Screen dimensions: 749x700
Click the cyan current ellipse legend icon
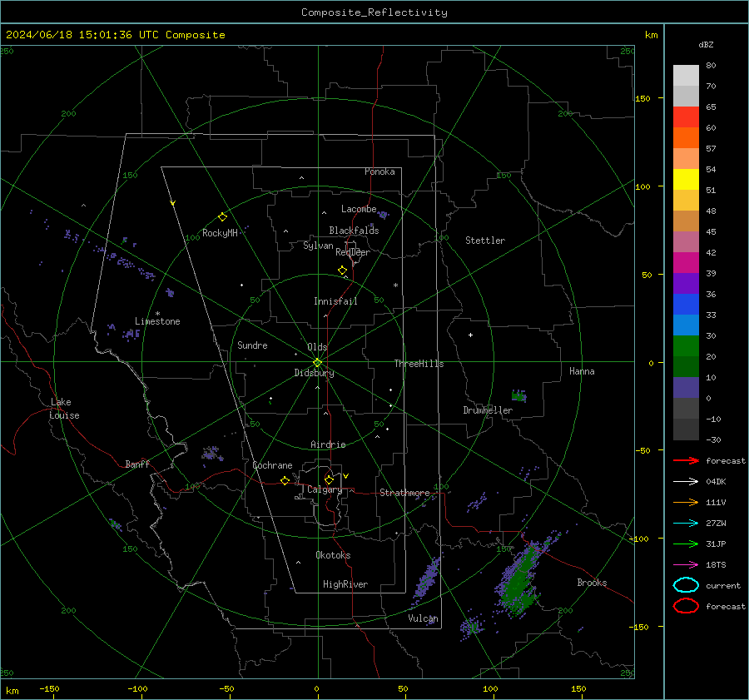tap(686, 585)
